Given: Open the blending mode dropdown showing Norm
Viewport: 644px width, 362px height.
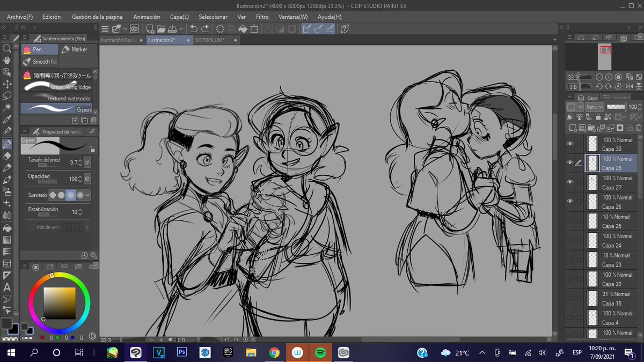Looking at the screenshot, I should pyautogui.click(x=595, y=107).
